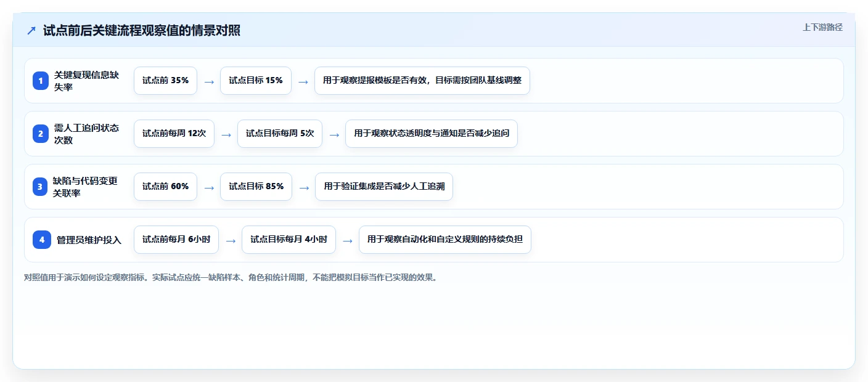
Task: Select step badge 2
Action: pyautogui.click(x=41, y=134)
